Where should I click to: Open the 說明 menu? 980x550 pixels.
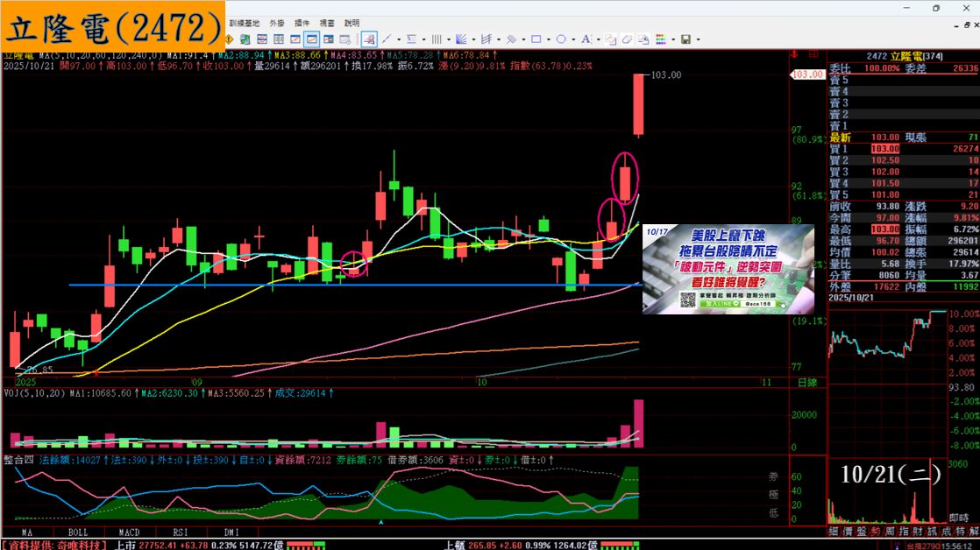click(x=352, y=23)
